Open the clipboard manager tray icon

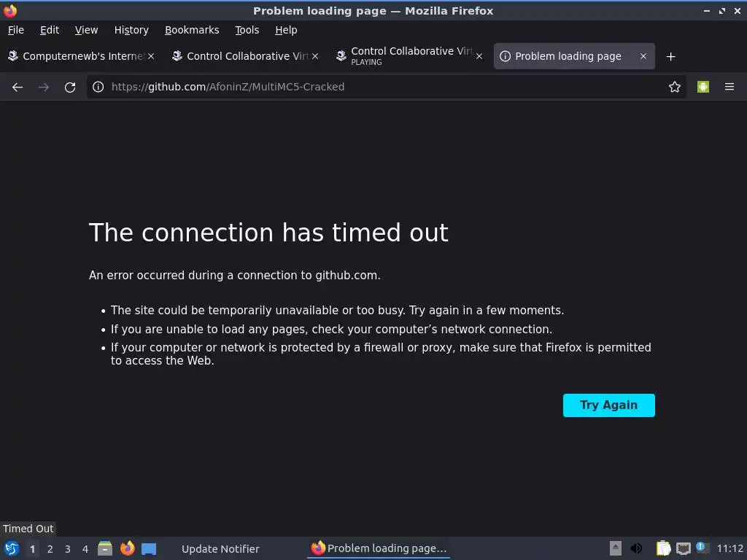tap(663, 548)
